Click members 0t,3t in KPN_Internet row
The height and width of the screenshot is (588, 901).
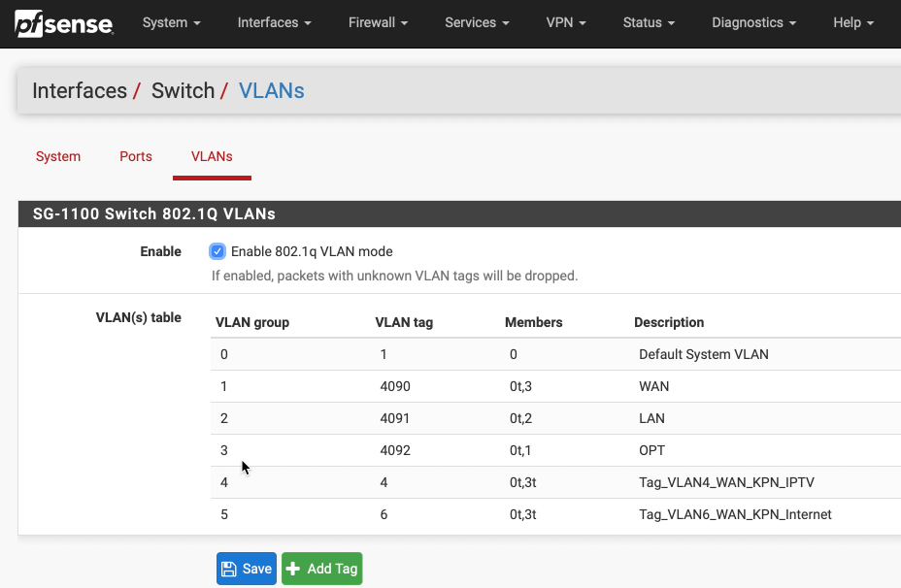click(x=523, y=514)
